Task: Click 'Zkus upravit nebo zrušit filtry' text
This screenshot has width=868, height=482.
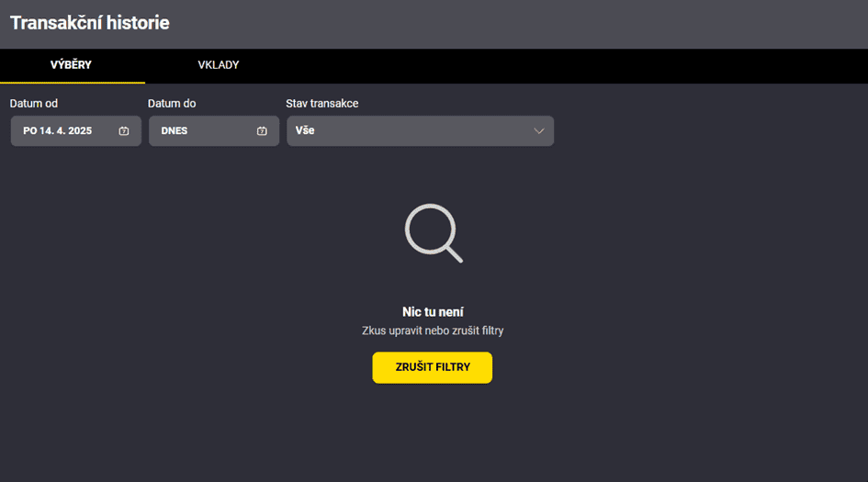Action: coord(433,331)
